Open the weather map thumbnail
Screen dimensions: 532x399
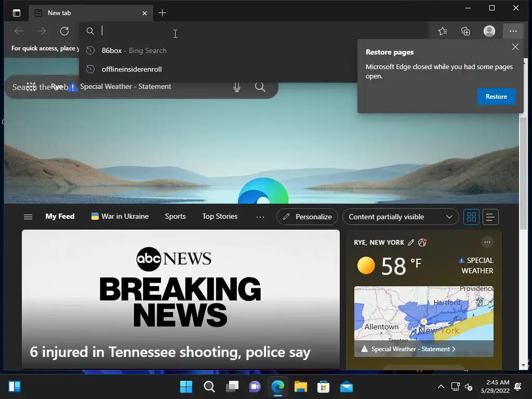click(x=424, y=313)
